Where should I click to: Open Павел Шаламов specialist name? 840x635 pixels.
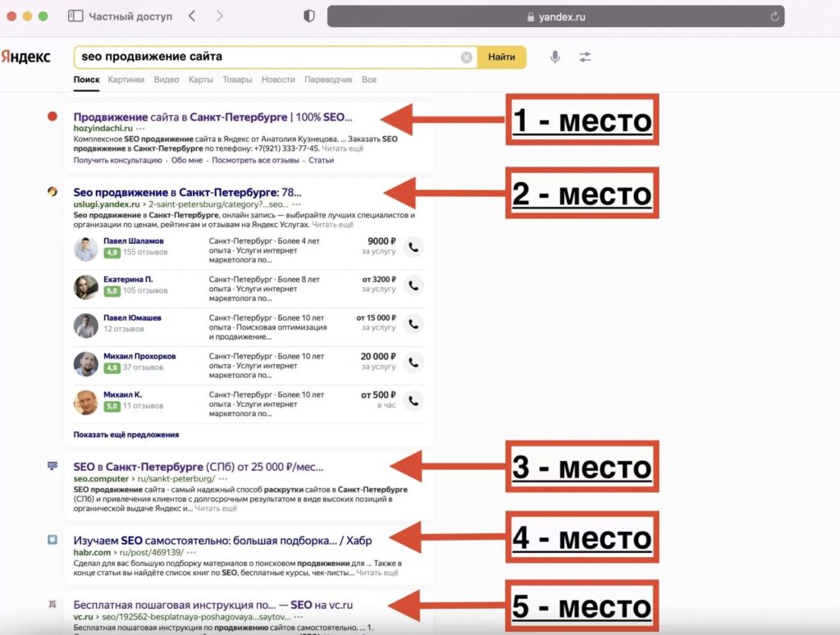pyautogui.click(x=134, y=241)
